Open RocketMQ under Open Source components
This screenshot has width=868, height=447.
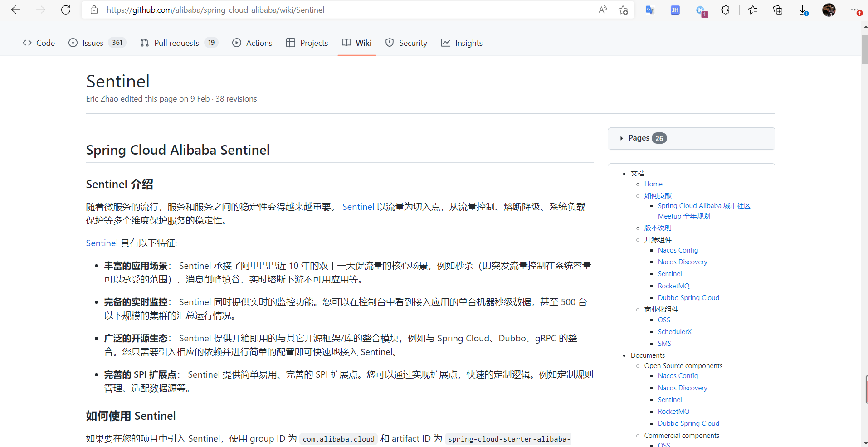674,412
